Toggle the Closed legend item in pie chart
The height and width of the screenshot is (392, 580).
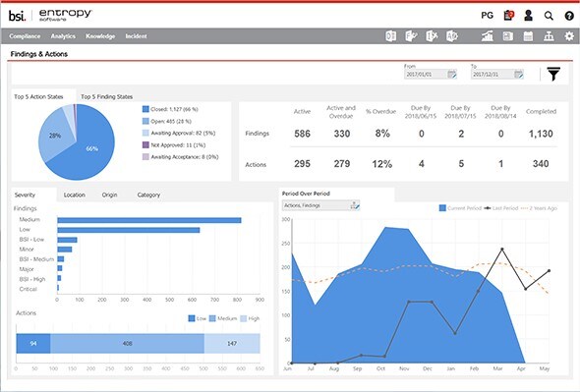170,109
